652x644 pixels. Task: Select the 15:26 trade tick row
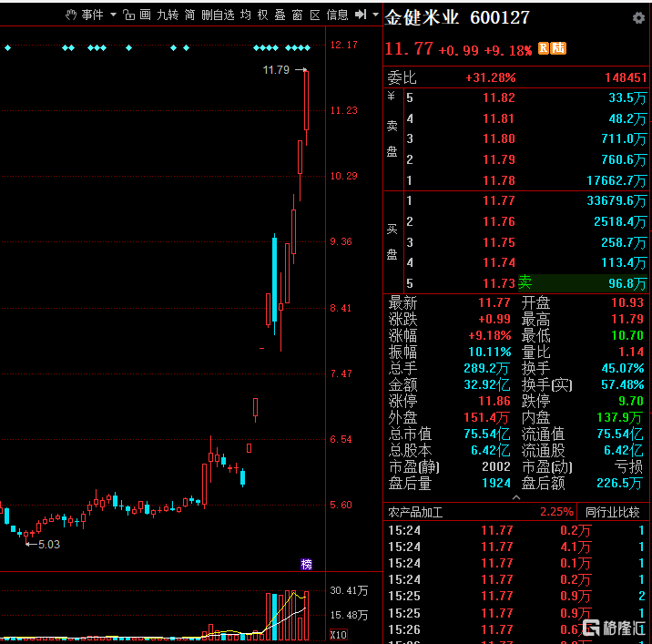[x=515, y=629]
